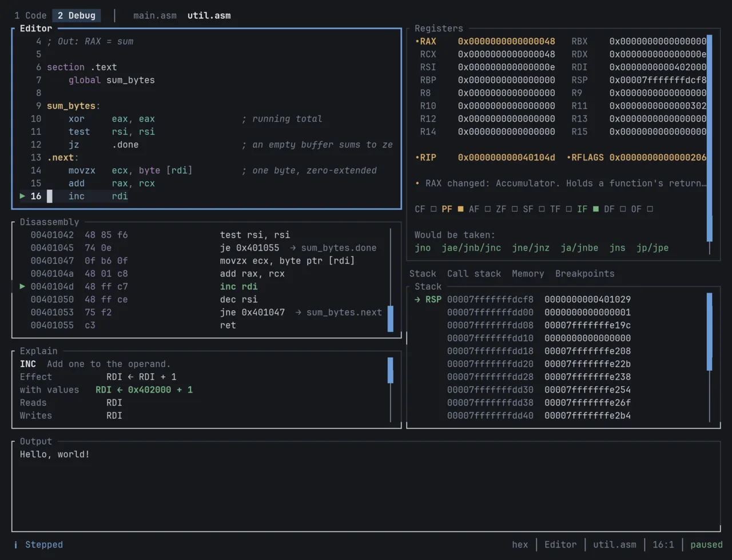This screenshot has width=732, height=560.
Task: Toggle the AF flag box
Action: click(487, 209)
